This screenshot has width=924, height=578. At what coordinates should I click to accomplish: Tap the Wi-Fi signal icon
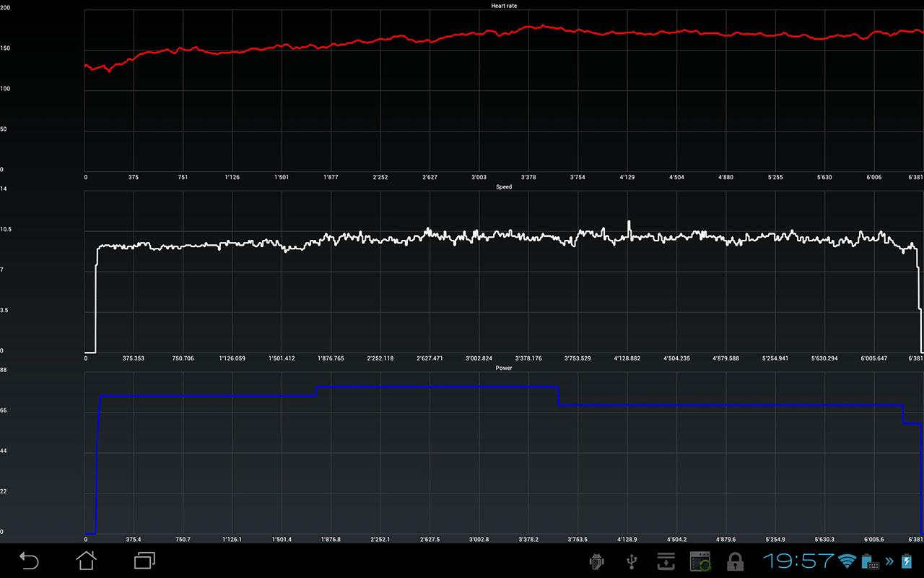[847, 561]
